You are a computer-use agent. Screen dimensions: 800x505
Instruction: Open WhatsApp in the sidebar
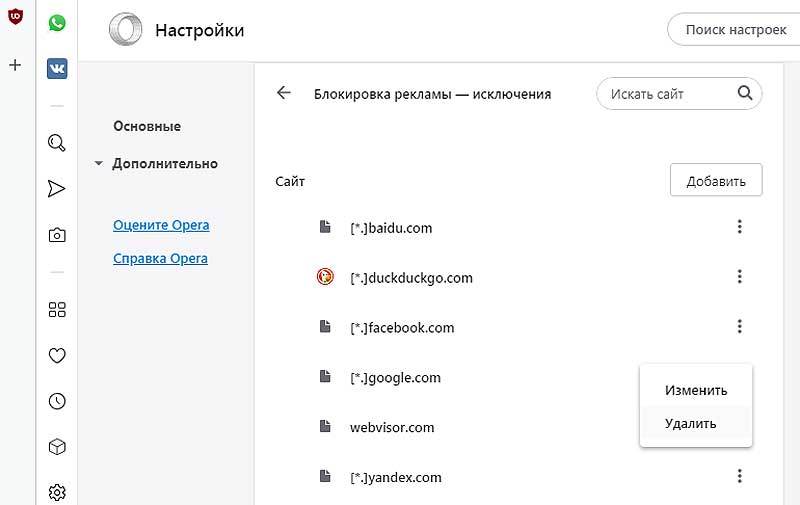pyautogui.click(x=57, y=22)
